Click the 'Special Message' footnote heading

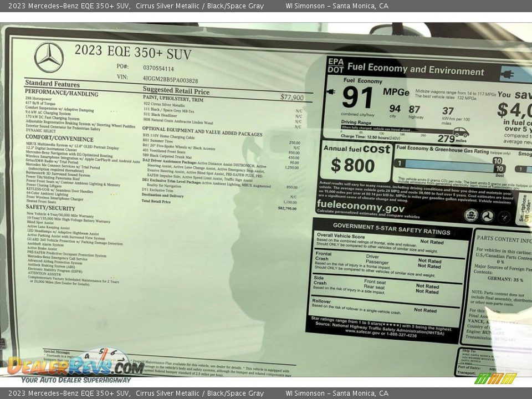tap(57, 352)
